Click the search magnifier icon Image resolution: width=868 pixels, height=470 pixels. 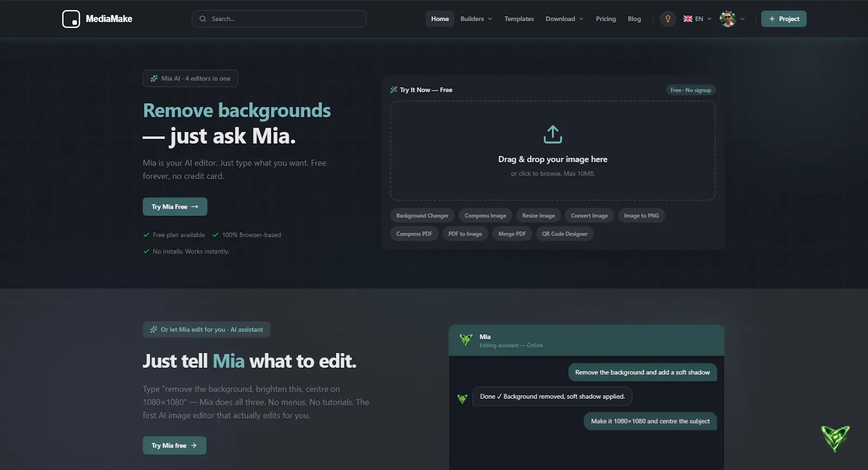click(x=203, y=19)
